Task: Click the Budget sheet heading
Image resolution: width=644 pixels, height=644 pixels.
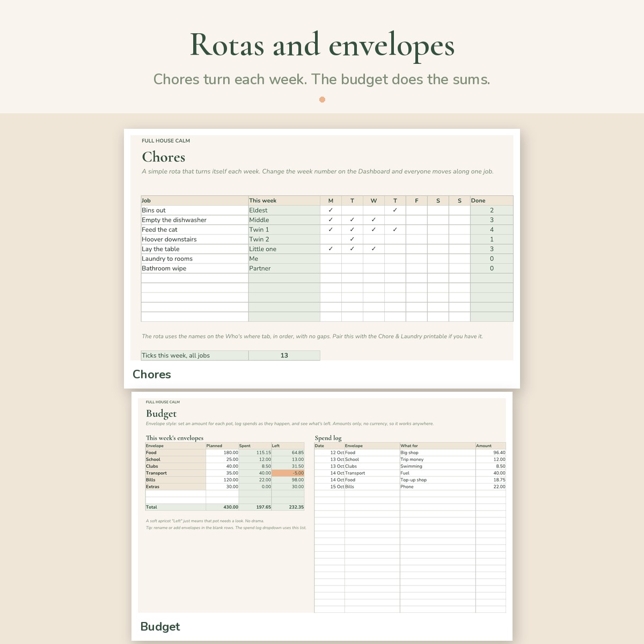Action: click(161, 414)
